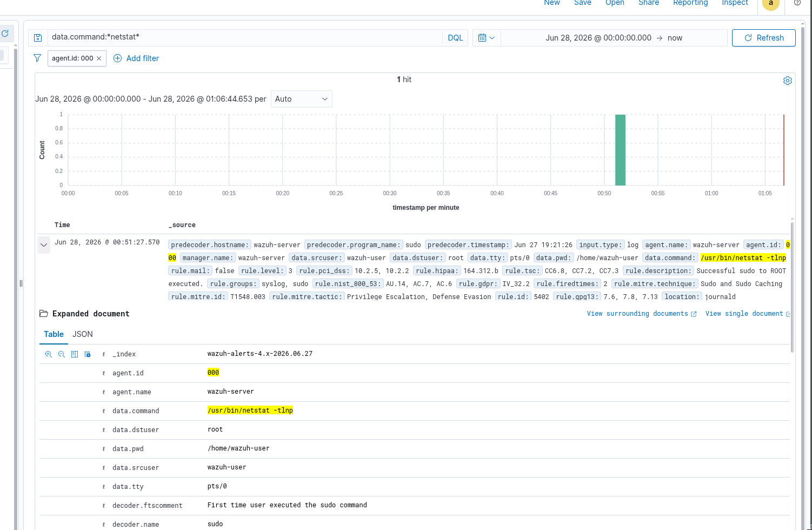Open the Reporting menu item
This screenshot has width=812, height=530.
click(x=690, y=3)
